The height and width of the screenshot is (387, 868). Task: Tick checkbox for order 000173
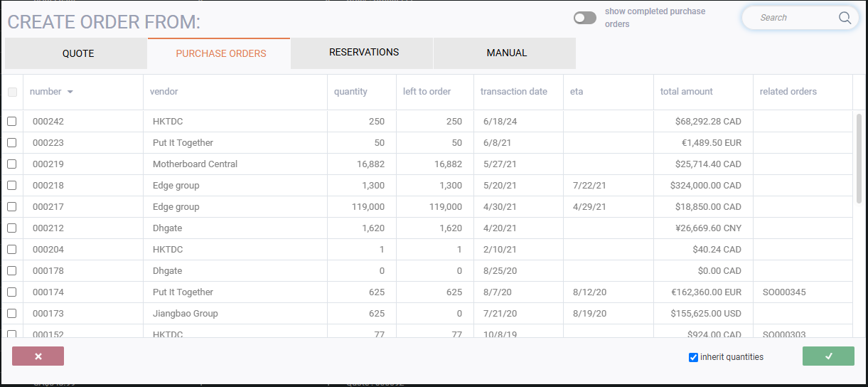point(12,314)
